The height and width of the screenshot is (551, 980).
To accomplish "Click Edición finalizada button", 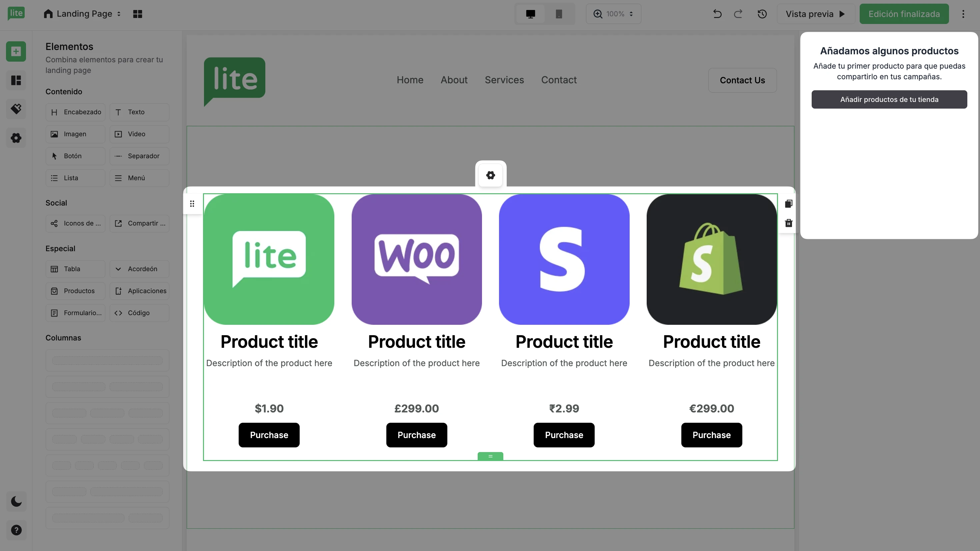I will 904,14.
